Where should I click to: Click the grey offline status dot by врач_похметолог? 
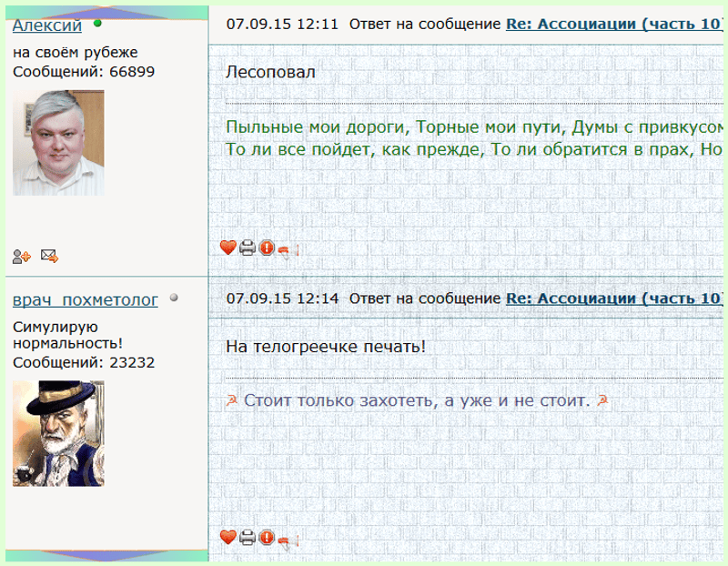click(x=174, y=298)
